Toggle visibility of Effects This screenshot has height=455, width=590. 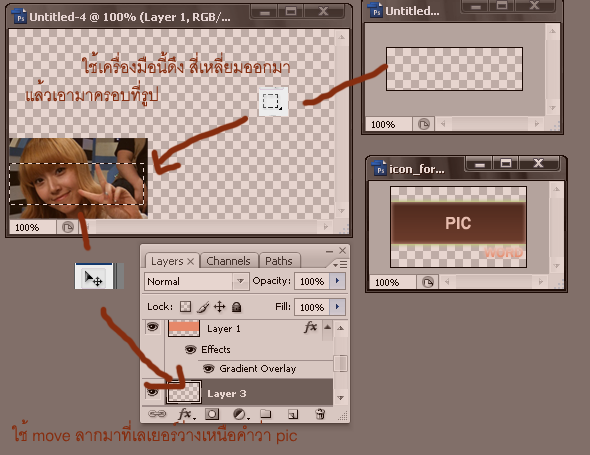(x=190, y=349)
